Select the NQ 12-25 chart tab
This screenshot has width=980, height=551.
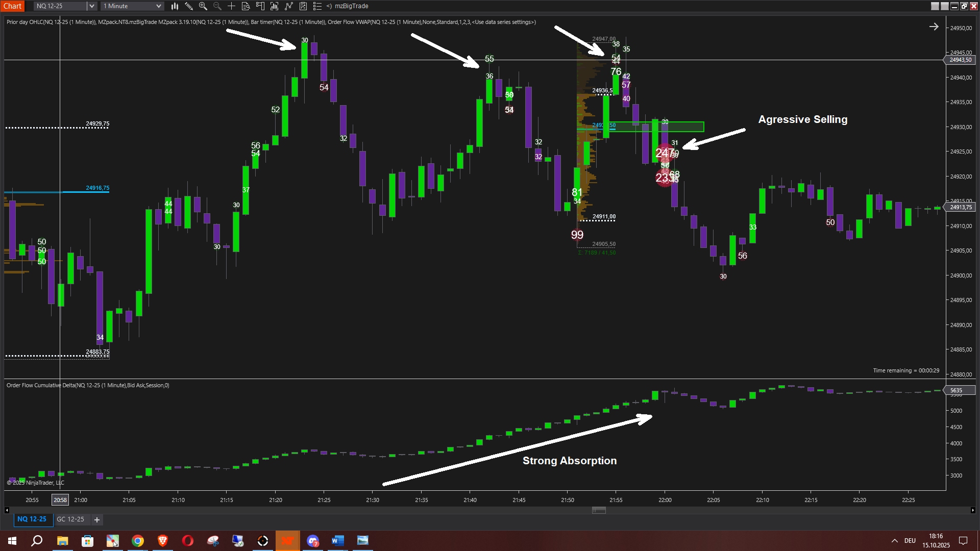pos(32,519)
